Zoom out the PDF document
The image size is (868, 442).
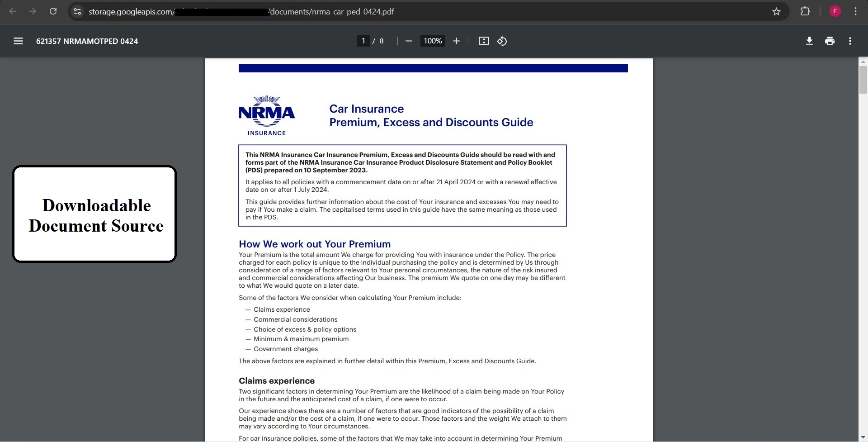(409, 41)
